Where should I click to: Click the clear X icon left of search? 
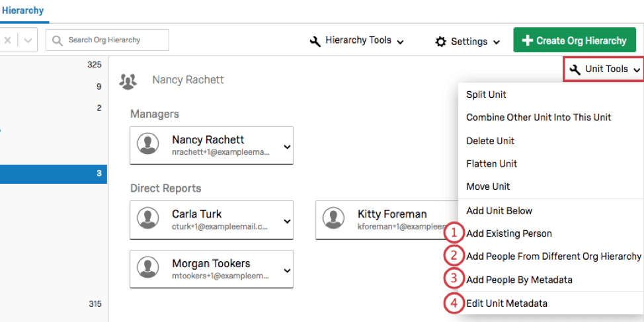7,40
